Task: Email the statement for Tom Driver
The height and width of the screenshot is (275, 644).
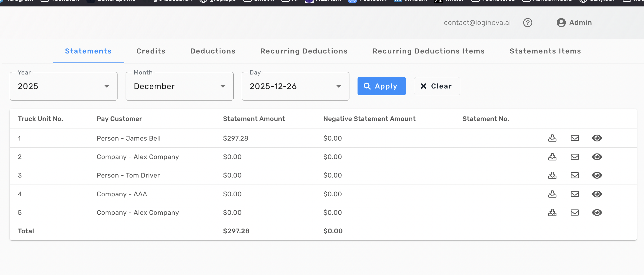Action: [575, 175]
